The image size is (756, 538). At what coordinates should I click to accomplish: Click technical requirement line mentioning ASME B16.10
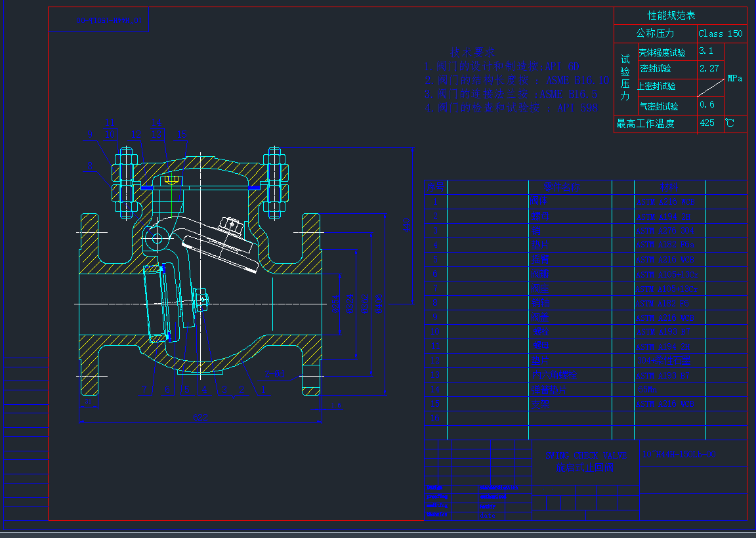click(511, 77)
